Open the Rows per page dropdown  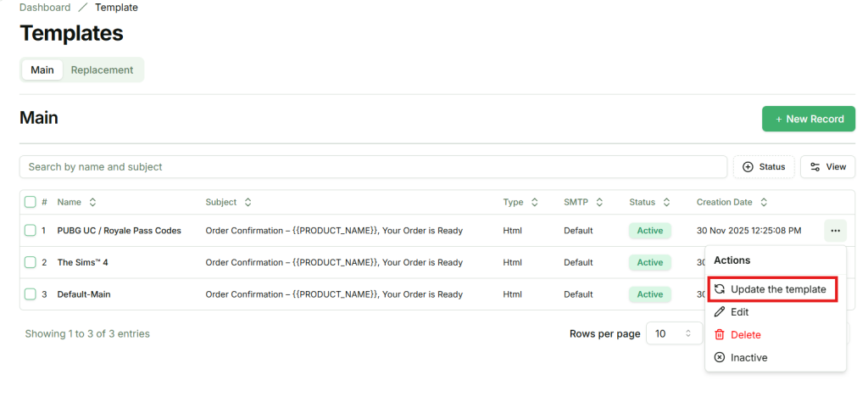[x=674, y=333]
